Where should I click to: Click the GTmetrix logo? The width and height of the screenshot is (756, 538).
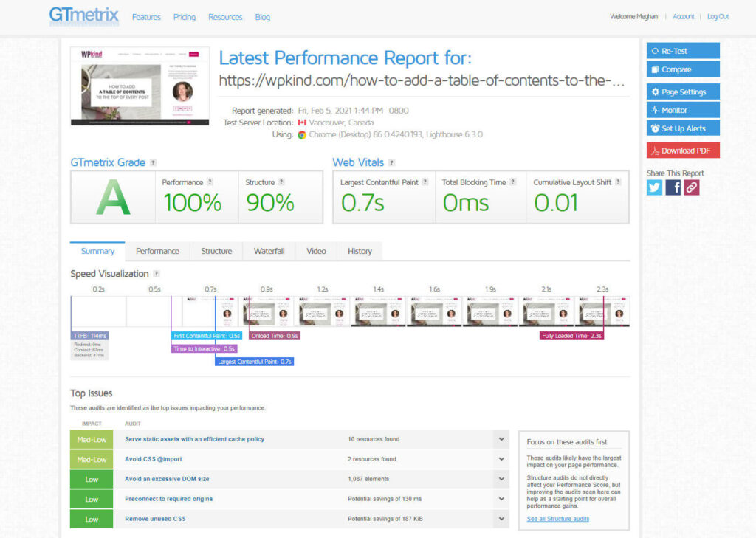click(84, 15)
